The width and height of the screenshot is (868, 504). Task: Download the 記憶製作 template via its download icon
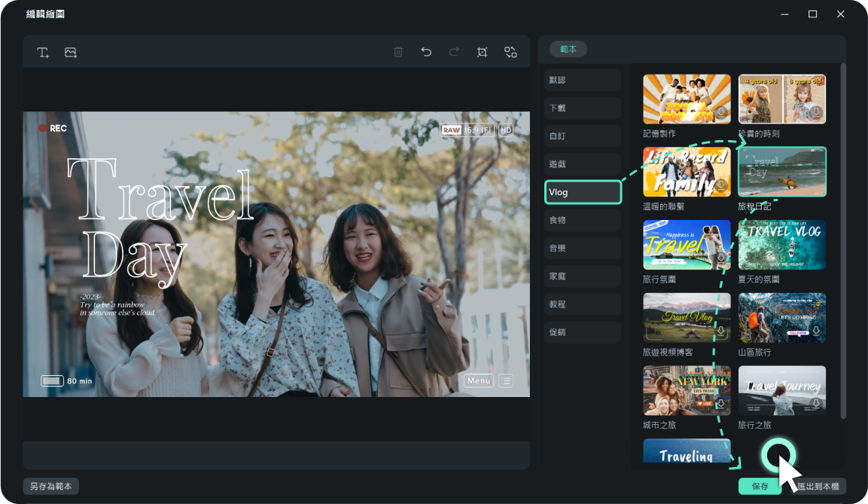point(720,112)
